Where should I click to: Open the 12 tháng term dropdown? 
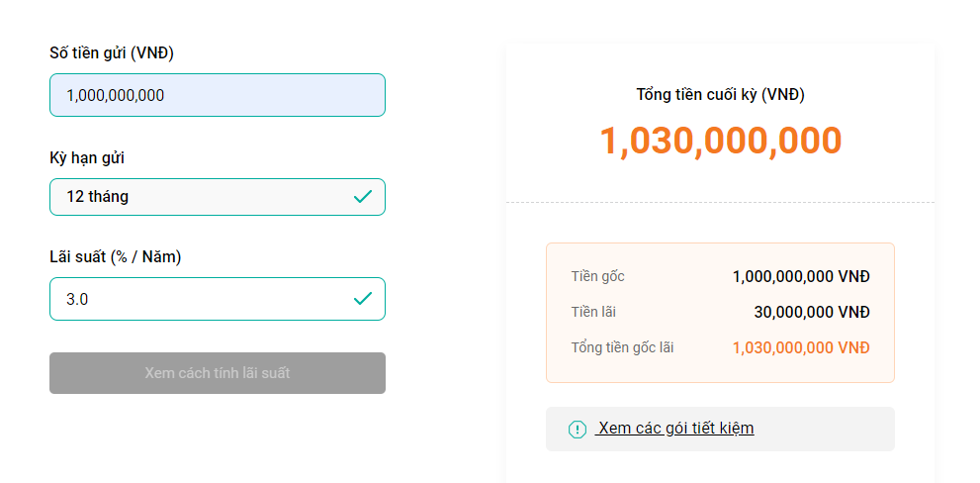(x=218, y=196)
